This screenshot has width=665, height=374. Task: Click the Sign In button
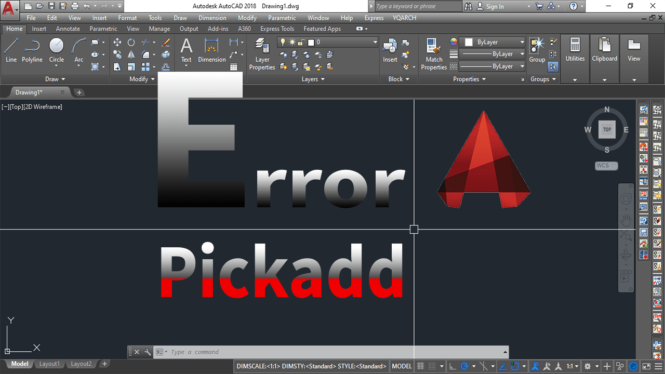tap(491, 6)
